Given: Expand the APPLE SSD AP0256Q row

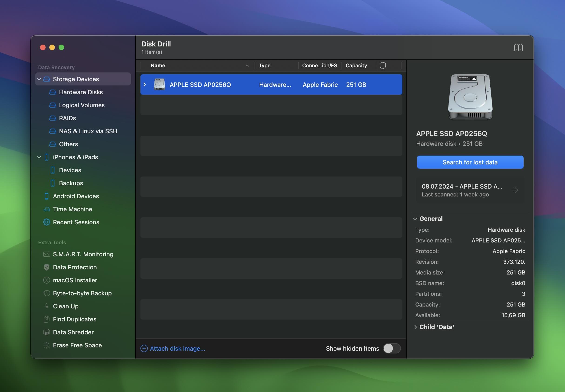Looking at the screenshot, I should click(x=145, y=85).
